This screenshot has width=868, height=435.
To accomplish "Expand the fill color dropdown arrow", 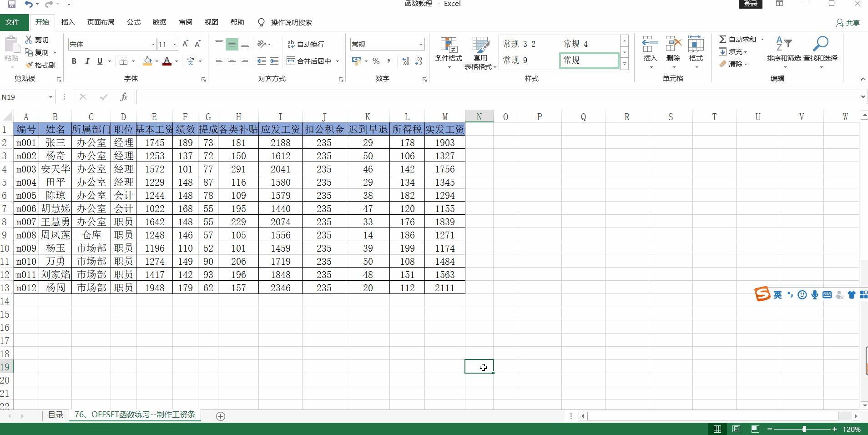I will (157, 61).
